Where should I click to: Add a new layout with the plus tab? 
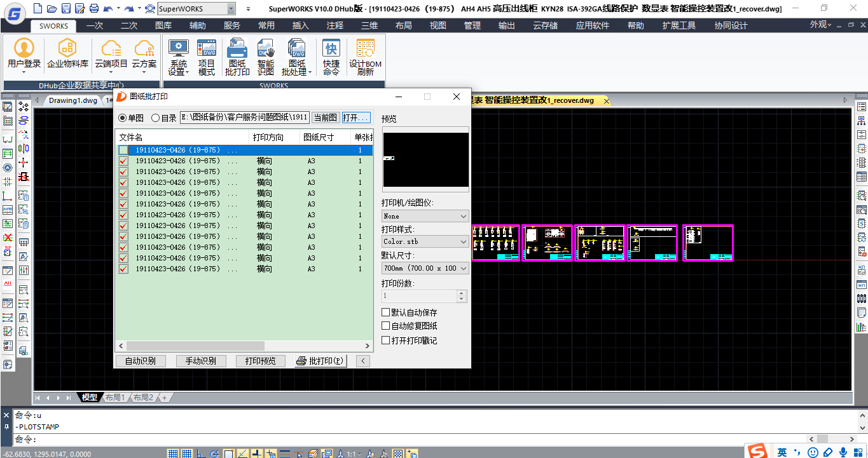[x=164, y=398]
